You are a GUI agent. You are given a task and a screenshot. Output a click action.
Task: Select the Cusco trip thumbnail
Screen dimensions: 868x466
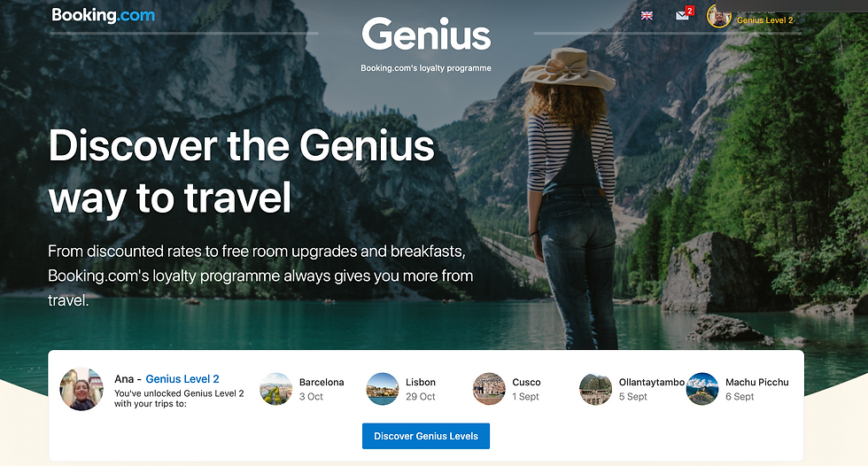489,389
